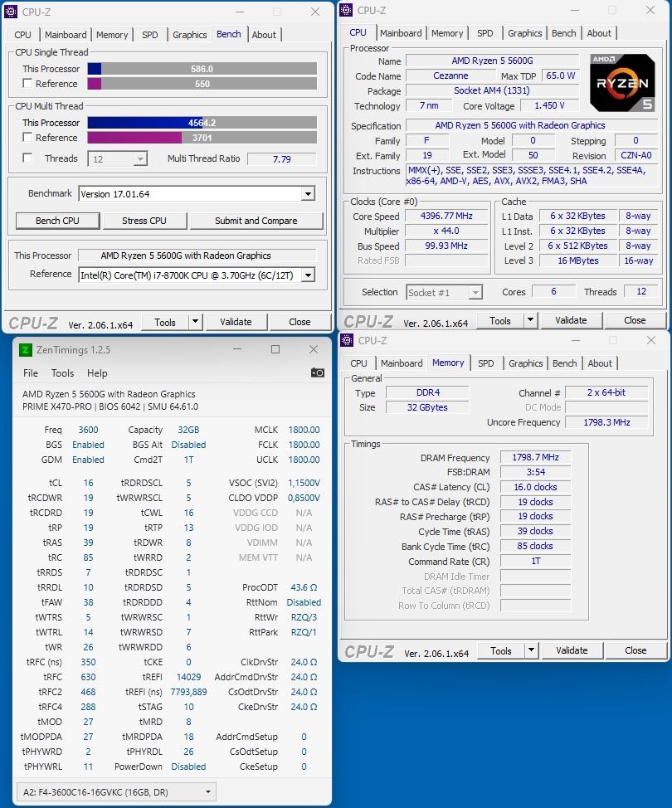Click the CPU-Z Bench window title icon
The image size is (672, 808).
coord(11,12)
